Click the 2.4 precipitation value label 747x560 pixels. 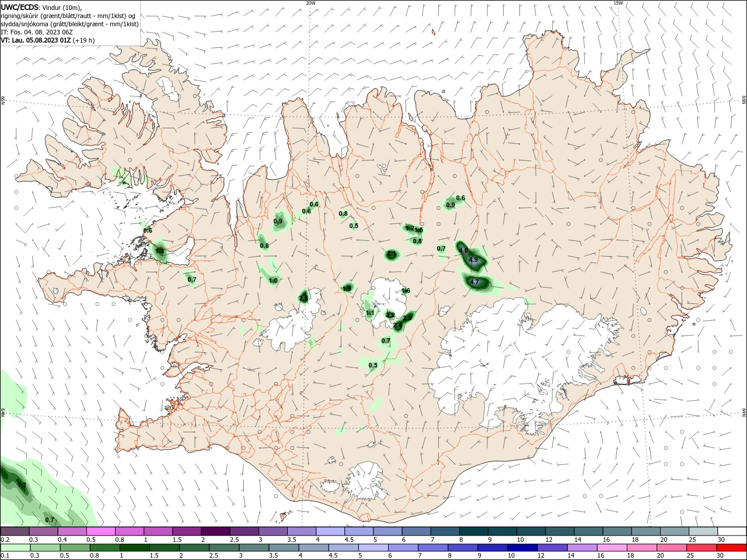click(x=397, y=325)
